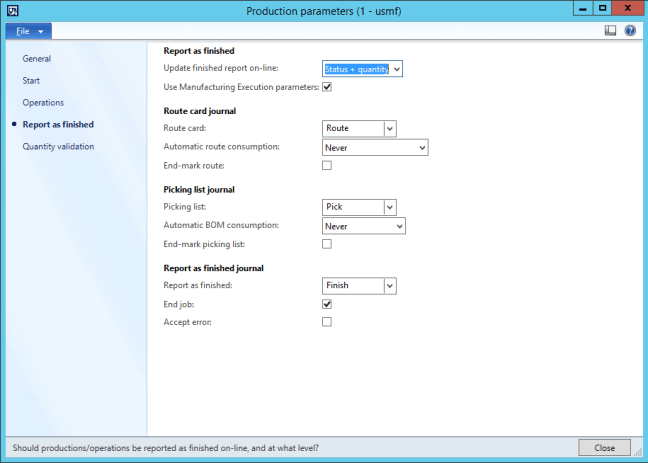
Task: Toggle the End job checkbox
Action: (327, 304)
